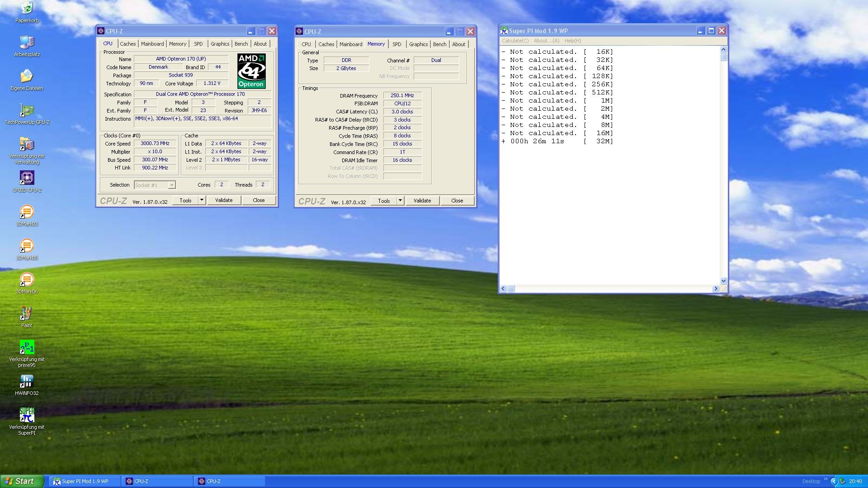Select the first CPU-Z taskbar button

(157, 481)
